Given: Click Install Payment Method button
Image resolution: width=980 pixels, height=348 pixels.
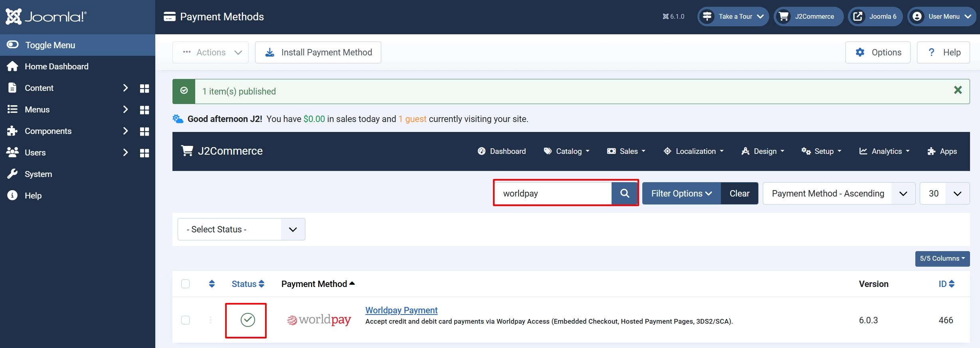Looking at the screenshot, I should (x=318, y=52).
